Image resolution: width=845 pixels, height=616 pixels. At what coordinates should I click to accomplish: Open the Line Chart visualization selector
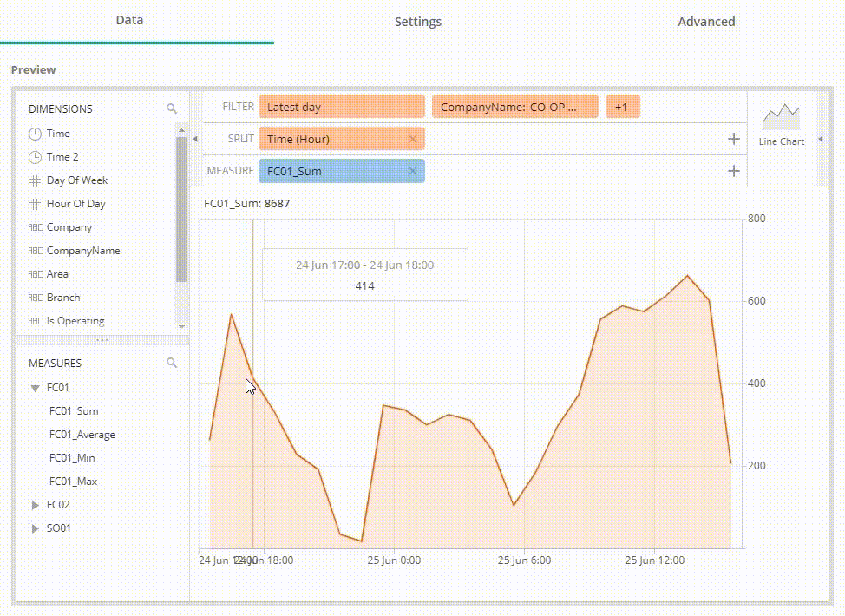pyautogui.click(x=781, y=124)
